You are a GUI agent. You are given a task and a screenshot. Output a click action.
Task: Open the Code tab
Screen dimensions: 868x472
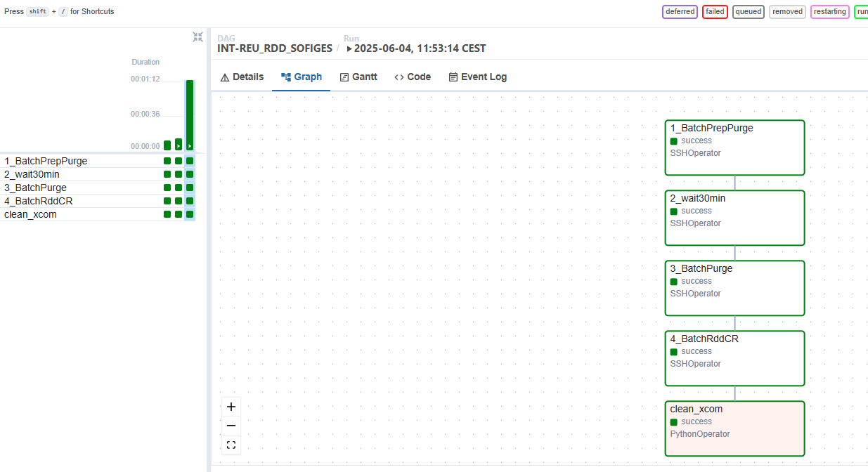pyautogui.click(x=413, y=77)
